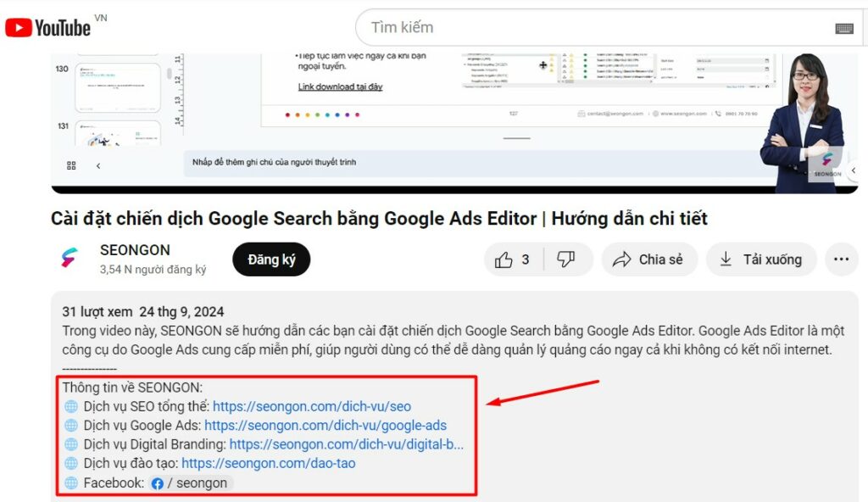Click the video title text
Image resolution: width=868 pixels, height=502 pixels.
(x=379, y=218)
